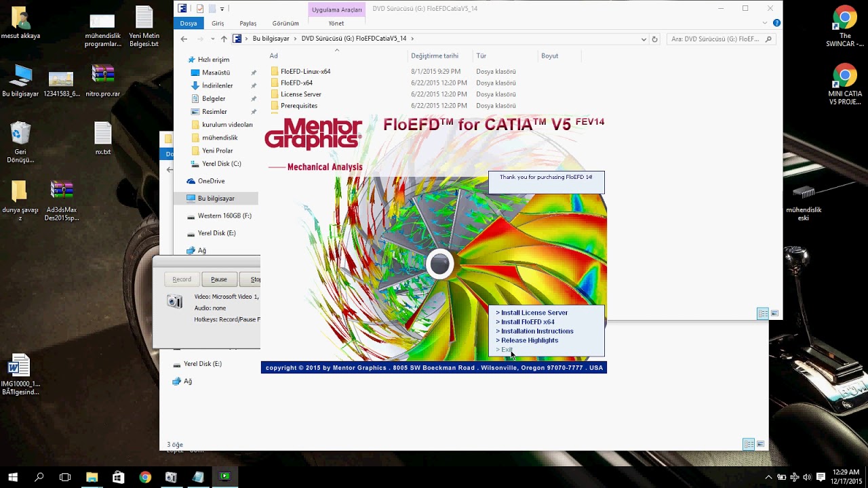The image size is (868, 488).
Task: Click Exit in the FloEFD installer menu
Action: (504, 350)
